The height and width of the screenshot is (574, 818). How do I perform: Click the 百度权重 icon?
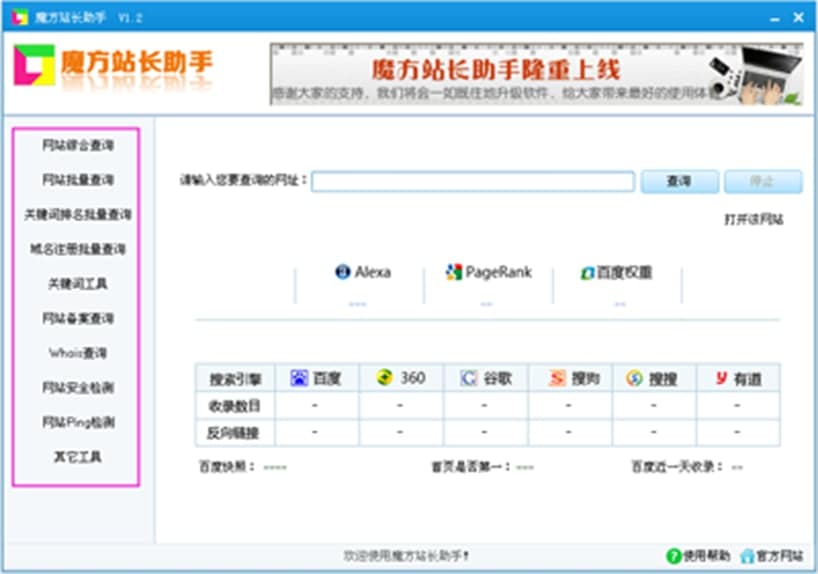click(x=588, y=273)
